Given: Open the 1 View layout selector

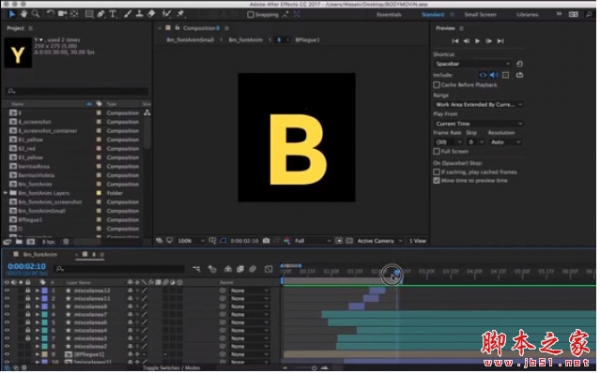Looking at the screenshot, I should (x=417, y=241).
